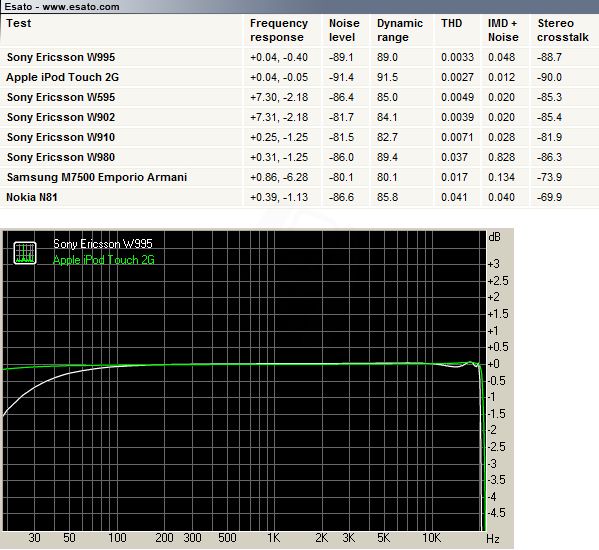Click the Stereo crosstalk column header
This screenshot has height=550, width=599.
[x=563, y=30]
